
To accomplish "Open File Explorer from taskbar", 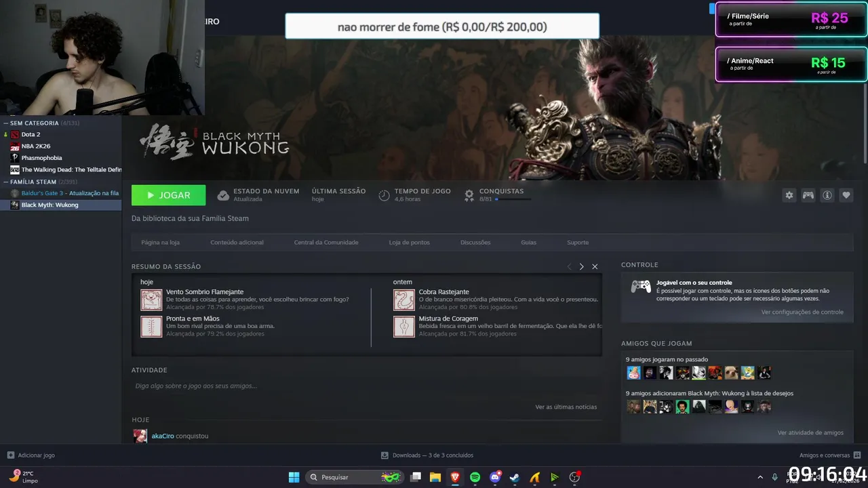I will click(435, 477).
